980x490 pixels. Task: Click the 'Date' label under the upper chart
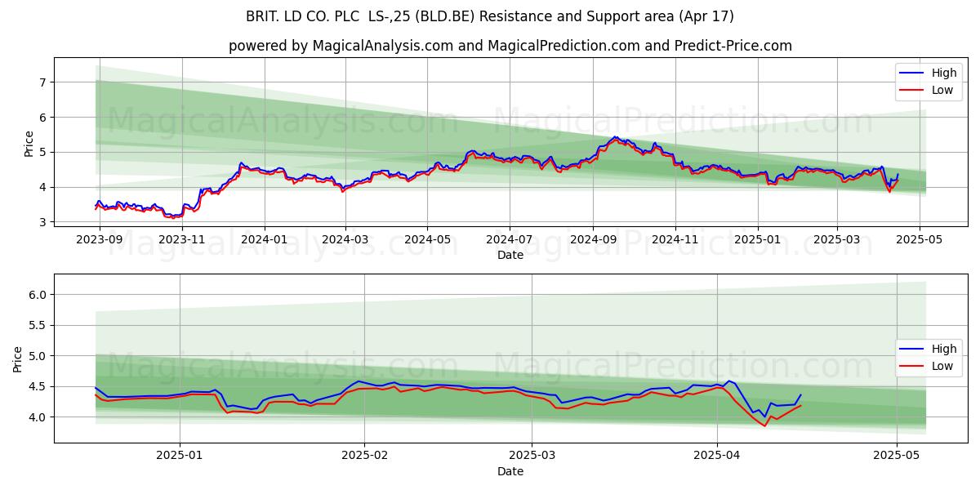(x=510, y=256)
